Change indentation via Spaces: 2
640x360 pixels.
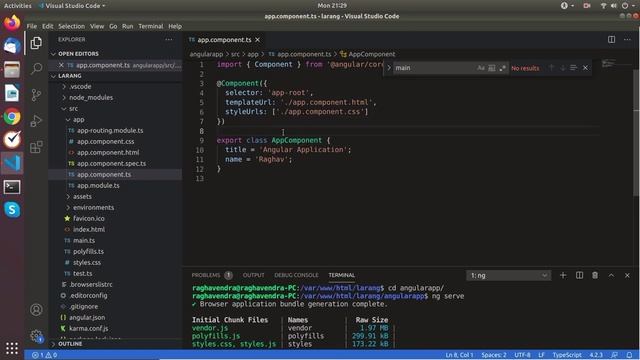[x=493, y=355]
